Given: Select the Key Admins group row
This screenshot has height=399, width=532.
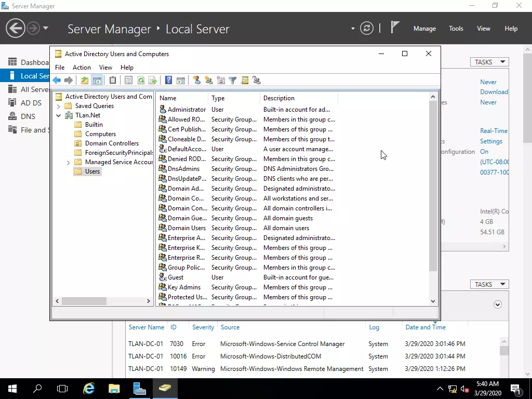Looking at the screenshot, I should coord(247,287).
